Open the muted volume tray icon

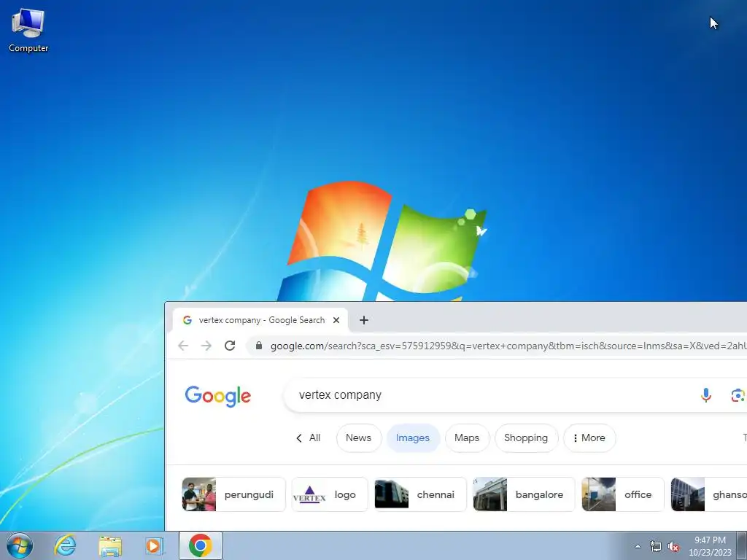[673, 547]
